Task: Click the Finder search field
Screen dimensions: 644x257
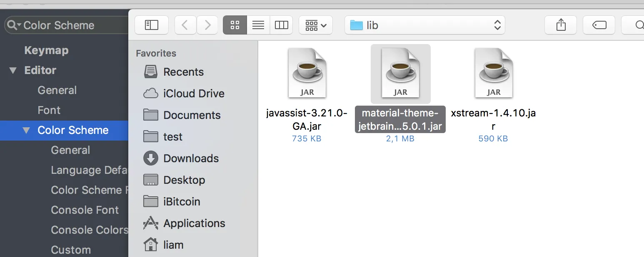Action: [x=633, y=25]
